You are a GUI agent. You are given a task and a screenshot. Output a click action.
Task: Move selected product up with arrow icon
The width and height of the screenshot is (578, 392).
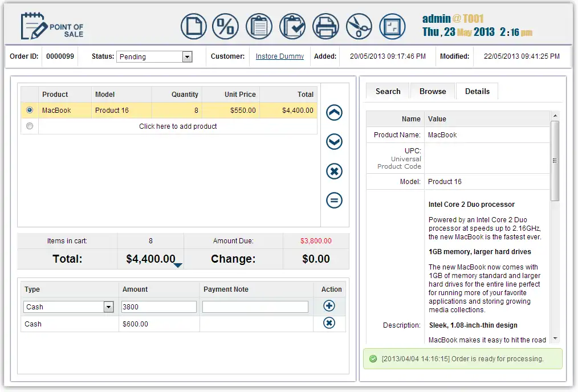[x=335, y=113]
